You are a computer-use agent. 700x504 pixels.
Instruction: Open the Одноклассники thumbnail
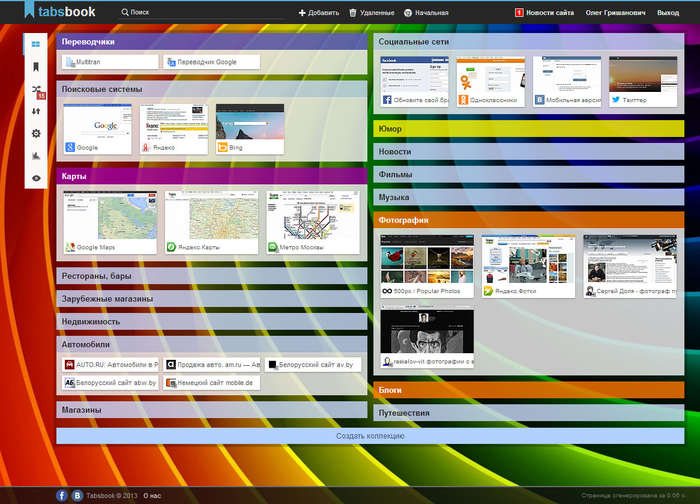[x=491, y=81]
